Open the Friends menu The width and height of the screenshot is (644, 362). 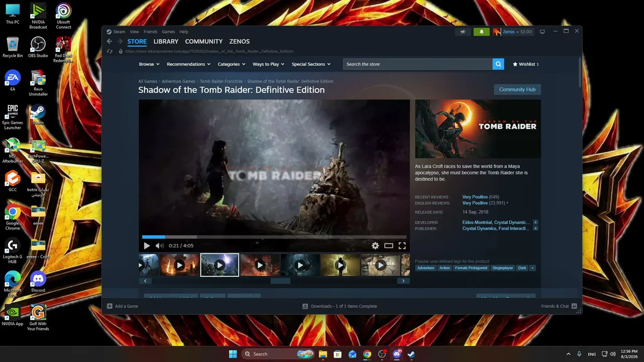click(x=150, y=32)
